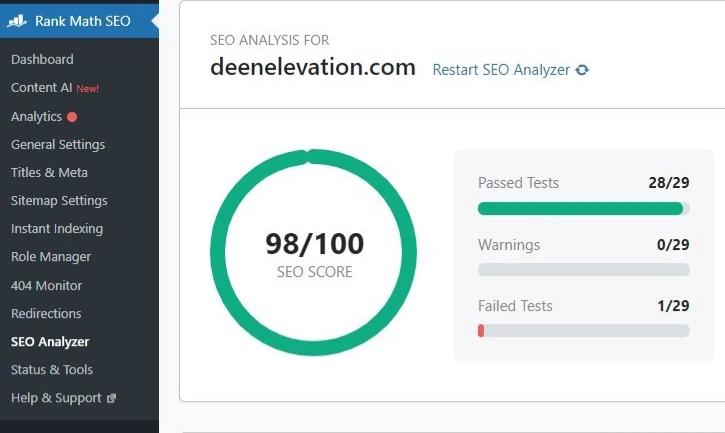Open Status & Tools
This screenshot has height=433, width=725.
pos(52,370)
